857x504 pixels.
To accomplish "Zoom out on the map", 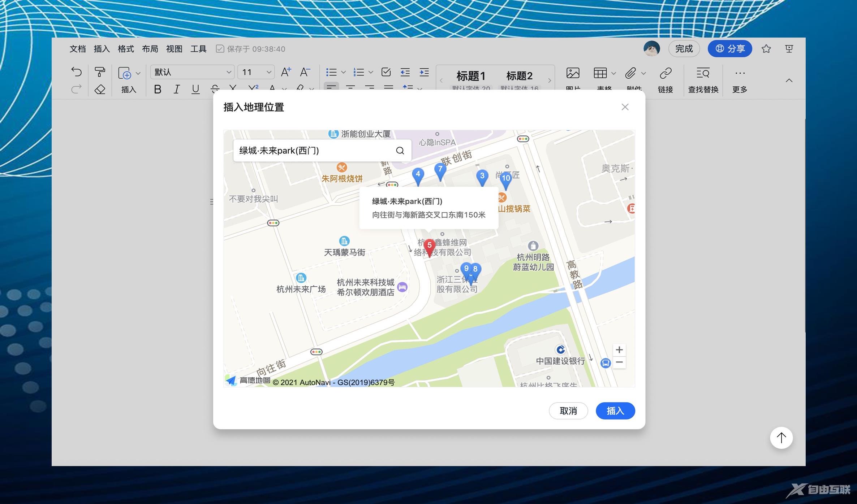I will 619,362.
